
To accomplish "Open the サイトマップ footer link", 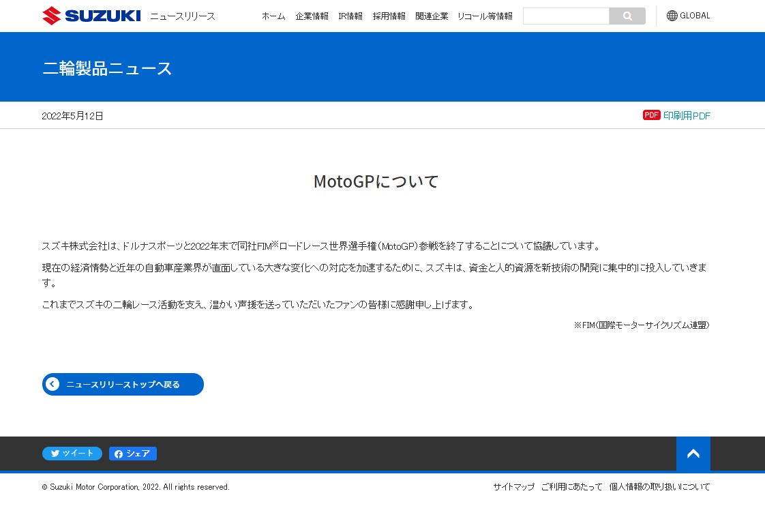I will point(513,487).
